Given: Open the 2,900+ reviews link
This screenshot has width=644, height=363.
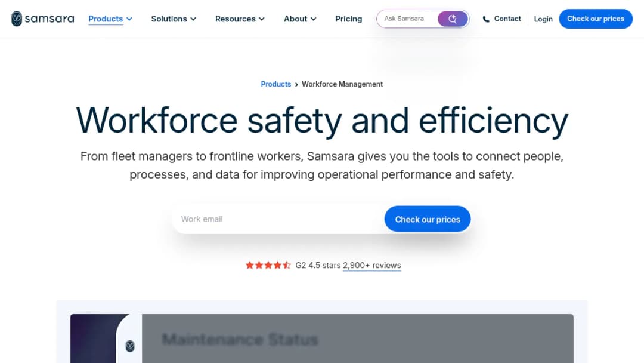Looking at the screenshot, I should (x=371, y=266).
